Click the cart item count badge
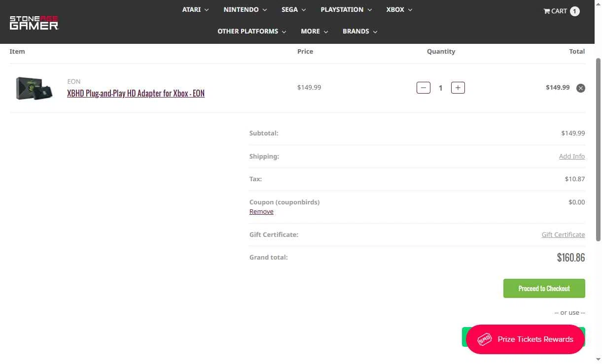 [x=575, y=11]
